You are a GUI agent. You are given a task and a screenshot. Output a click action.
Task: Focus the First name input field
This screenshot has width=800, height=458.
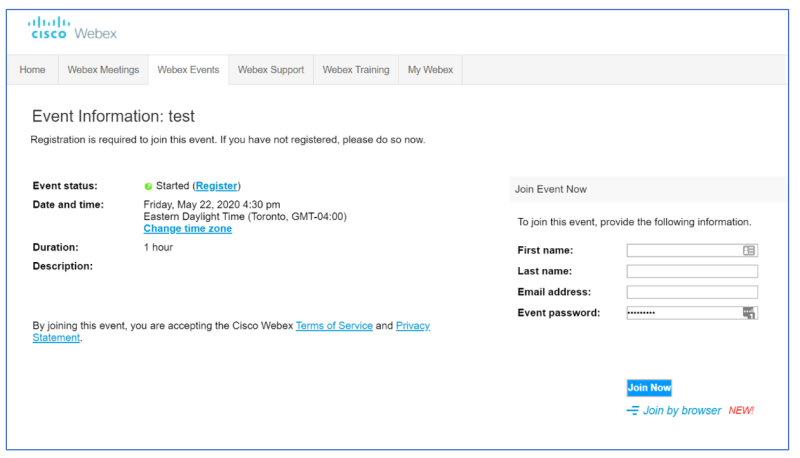(x=692, y=250)
